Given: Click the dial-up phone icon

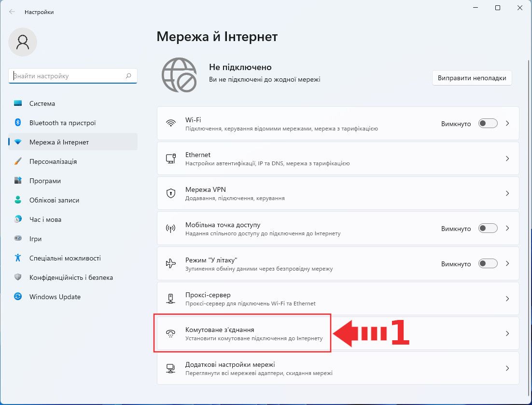Looking at the screenshot, I should (171, 333).
